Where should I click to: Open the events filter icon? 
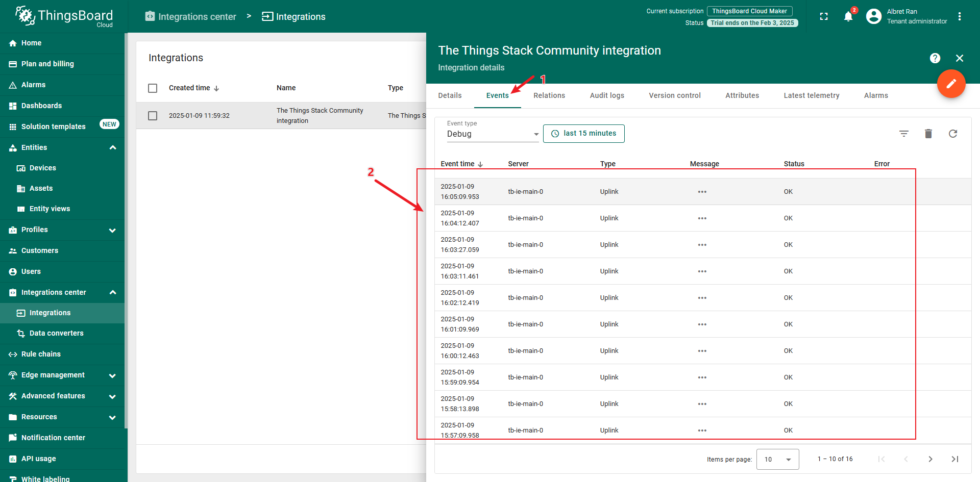click(904, 134)
